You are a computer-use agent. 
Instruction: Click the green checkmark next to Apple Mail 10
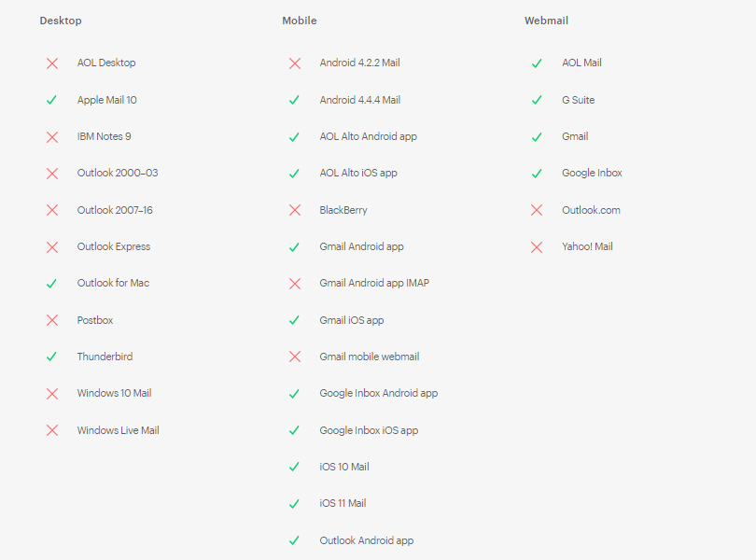52,100
